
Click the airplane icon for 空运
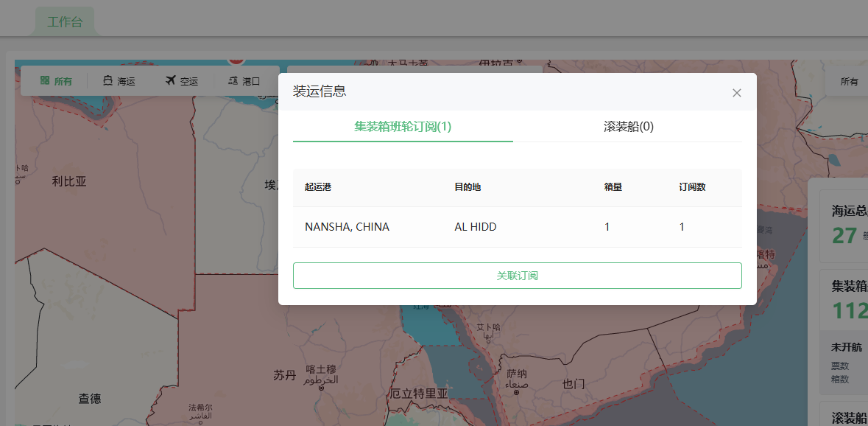tap(171, 81)
